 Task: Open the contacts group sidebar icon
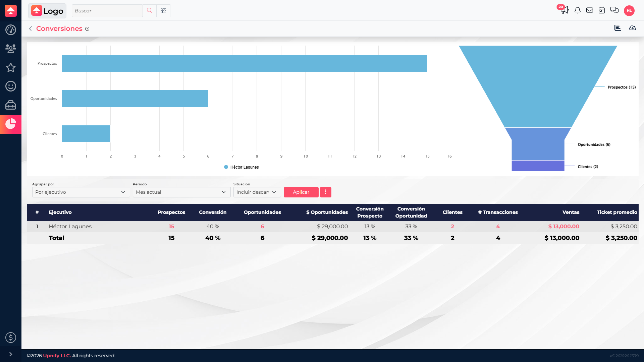click(x=11, y=49)
